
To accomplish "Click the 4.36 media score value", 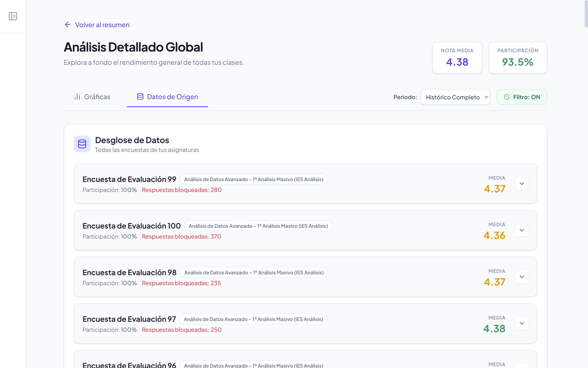I will click(494, 235).
